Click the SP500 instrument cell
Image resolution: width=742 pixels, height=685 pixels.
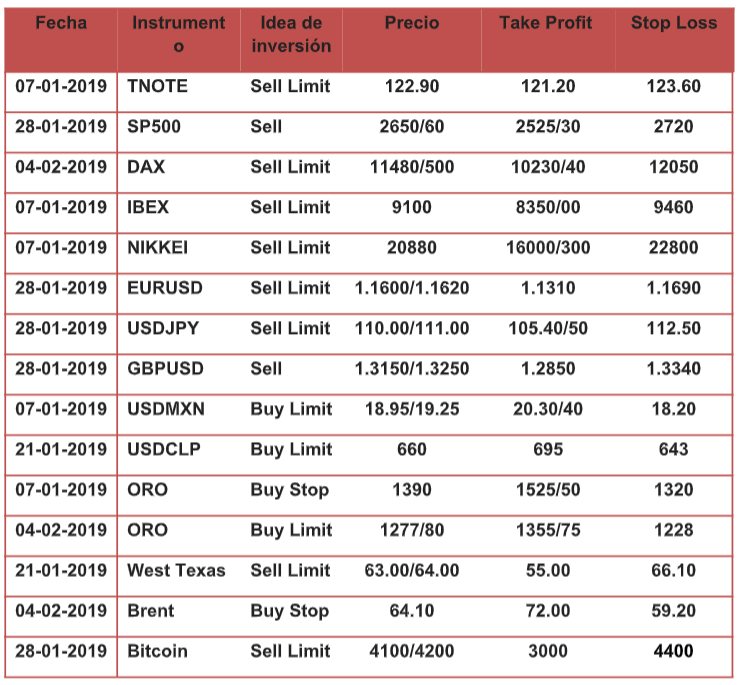point(154,127)
